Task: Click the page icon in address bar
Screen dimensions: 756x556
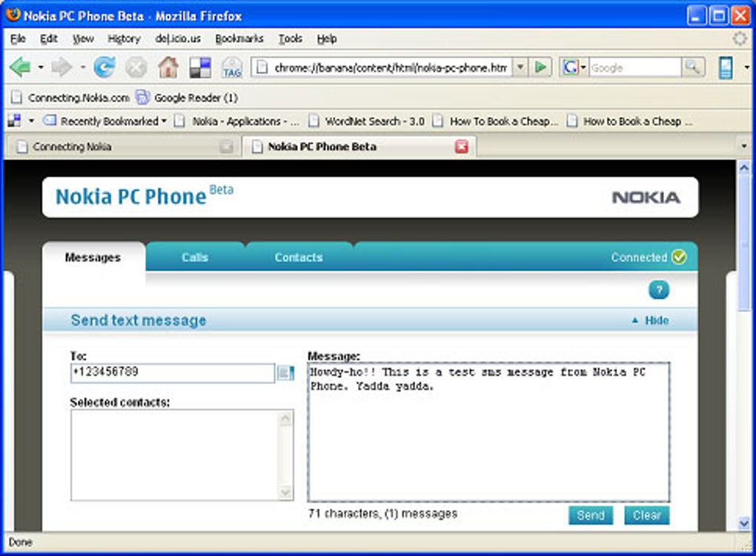Action: point(262,67)
